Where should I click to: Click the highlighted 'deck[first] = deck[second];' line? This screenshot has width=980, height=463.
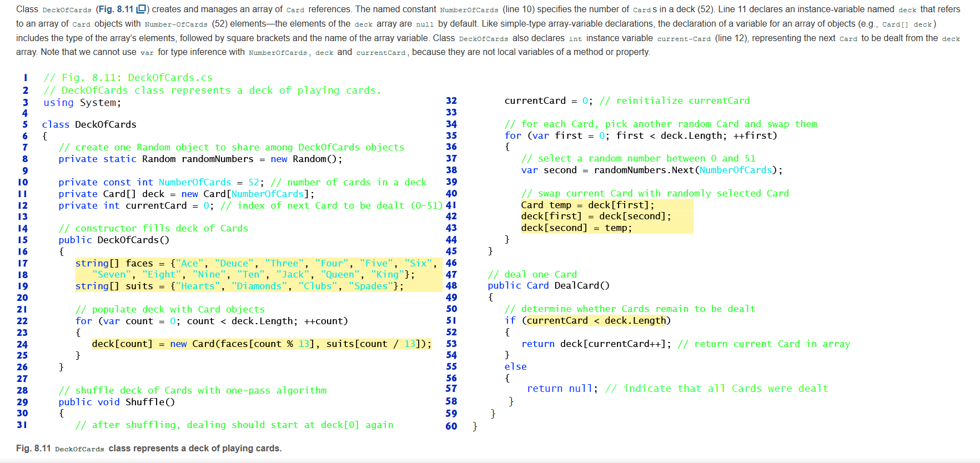pos(596,216)
